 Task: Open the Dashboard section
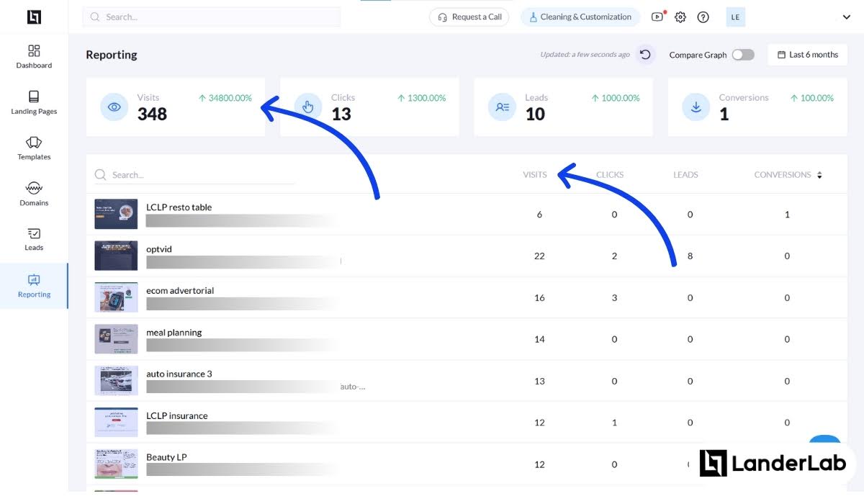pos(34,56)
